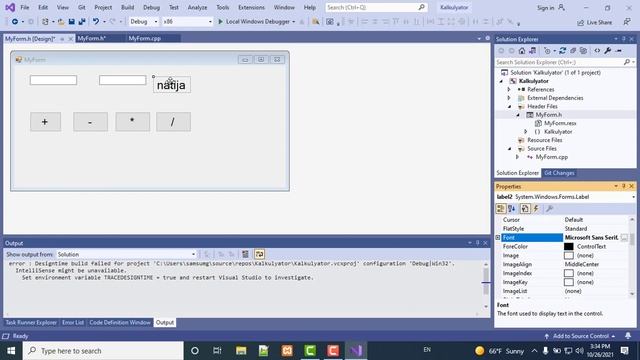Toggle Show All Files in Solution Explorer
Image resolution: width=640 pixels, height=360 pixels.
pyautogui.click(x=584, y=51)
